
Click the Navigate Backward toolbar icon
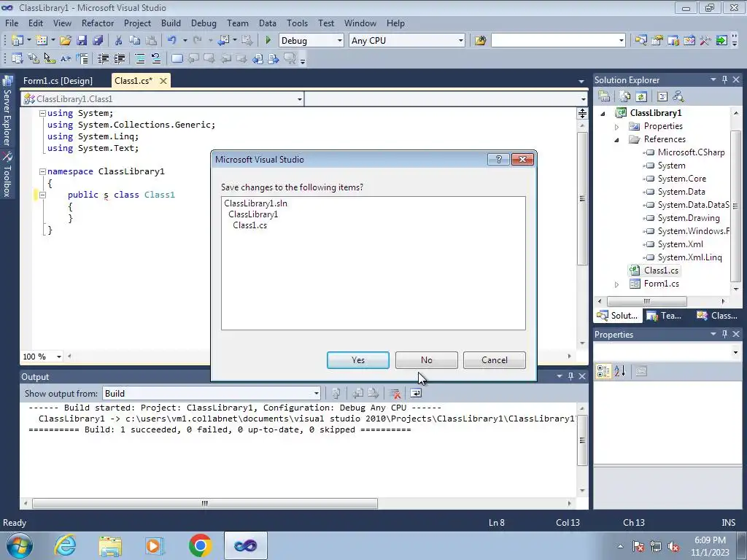click(x=223, y=41)
